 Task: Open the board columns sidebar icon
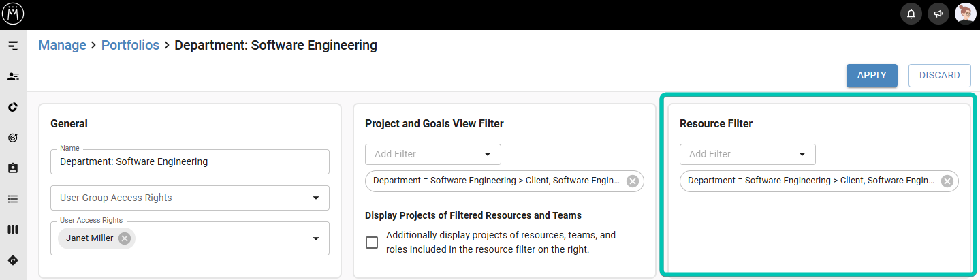pyautogui.click(x=13, y=230)
